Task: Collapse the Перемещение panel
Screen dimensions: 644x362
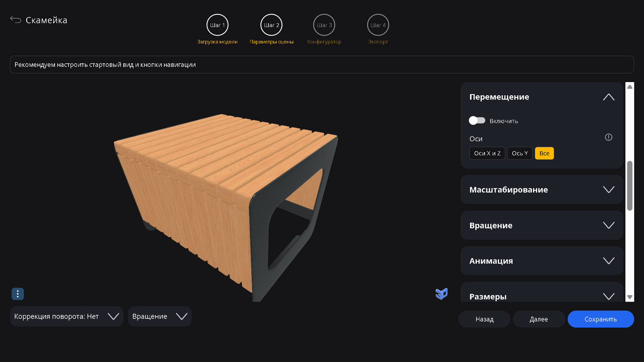Action: 609,97
